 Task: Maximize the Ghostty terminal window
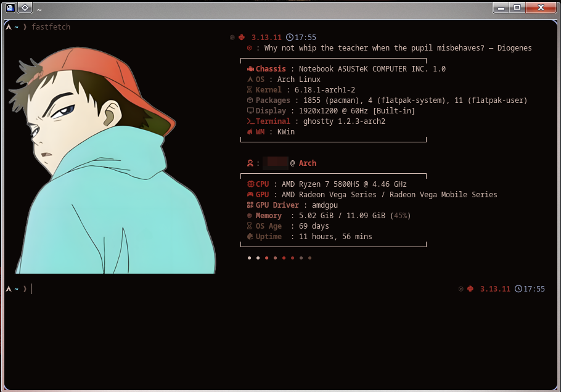pyautogui.click(x=517, y=7)
